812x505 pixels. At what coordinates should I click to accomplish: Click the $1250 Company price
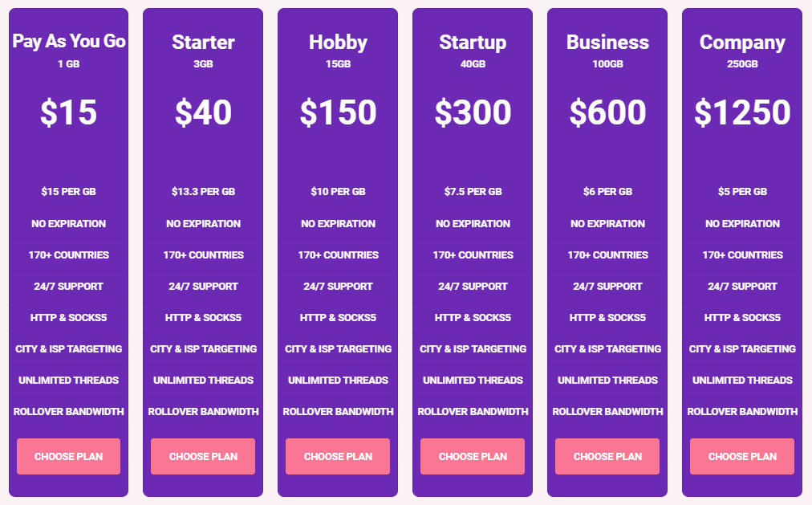click(x=742, y=112)
